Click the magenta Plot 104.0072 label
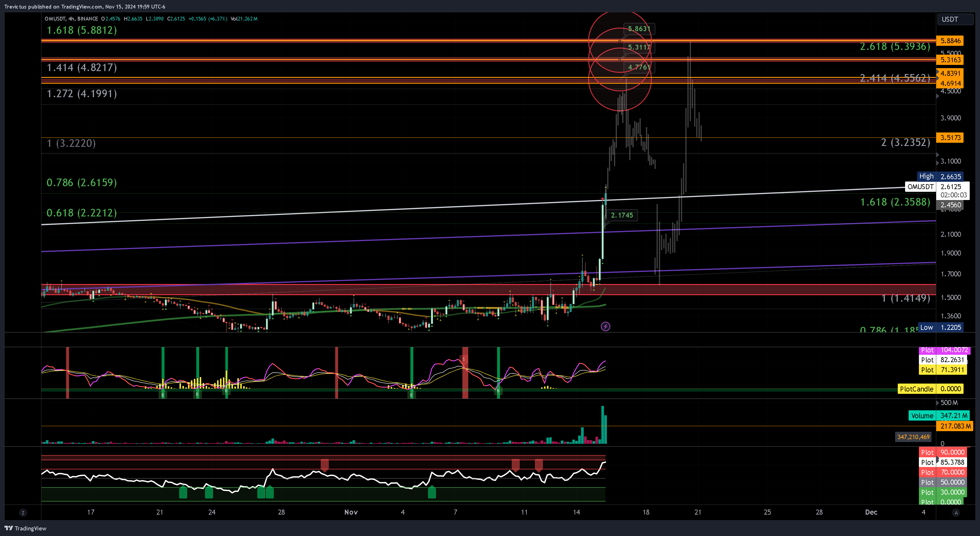The height and width of the screenshot is (536, 980). 945,350
